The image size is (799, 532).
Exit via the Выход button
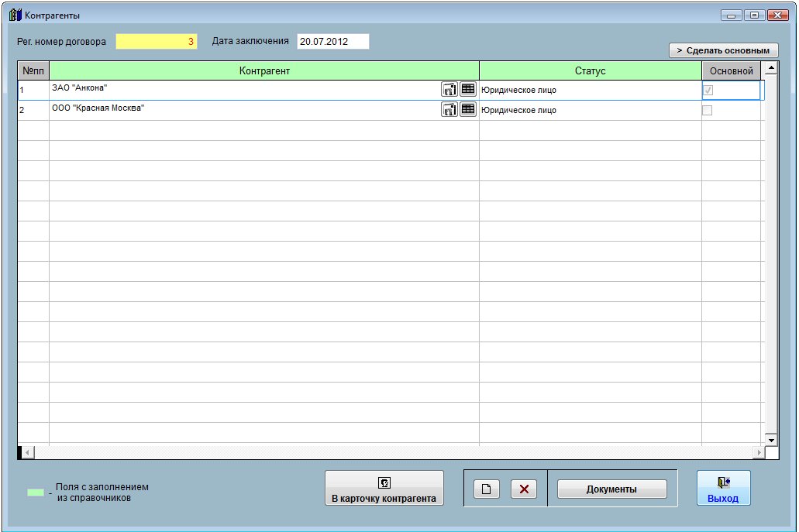coord(724,488)
